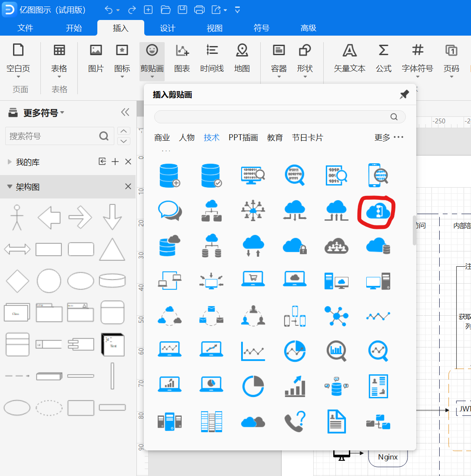
Task: Select the bar chart with arrow clipart
Action: point(295,386)
